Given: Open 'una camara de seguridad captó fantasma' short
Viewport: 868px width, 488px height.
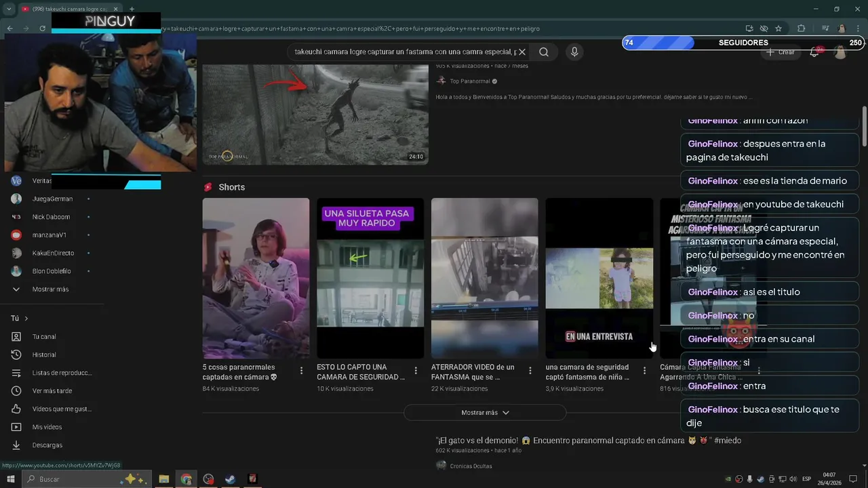Looking at the screenshot, I should point(599,278).
